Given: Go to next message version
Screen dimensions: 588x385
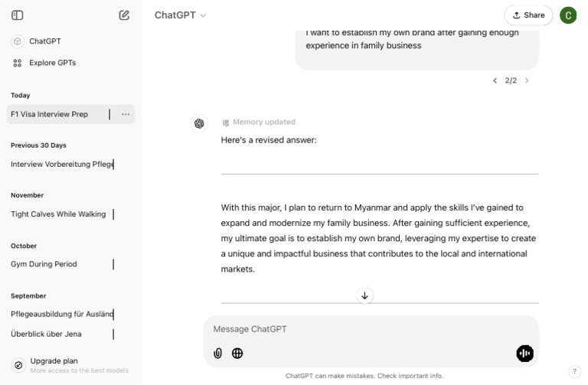Looking at the screenshot, I should click(x=527, y=80).
